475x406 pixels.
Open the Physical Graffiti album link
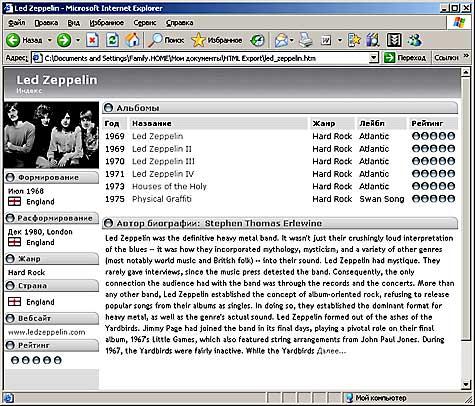[162, 199]
